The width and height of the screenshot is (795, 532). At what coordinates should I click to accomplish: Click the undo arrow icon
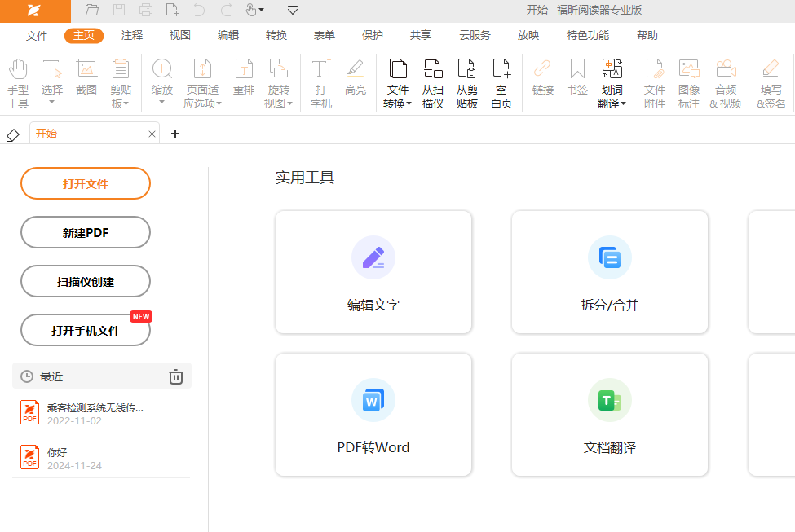(x=199, y=10)
